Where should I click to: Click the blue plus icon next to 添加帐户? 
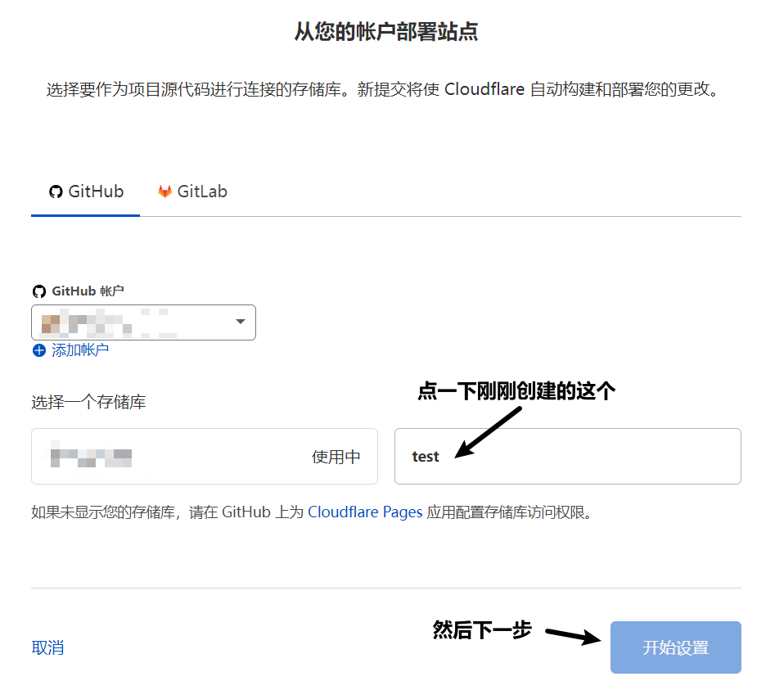tap(38, 350)
